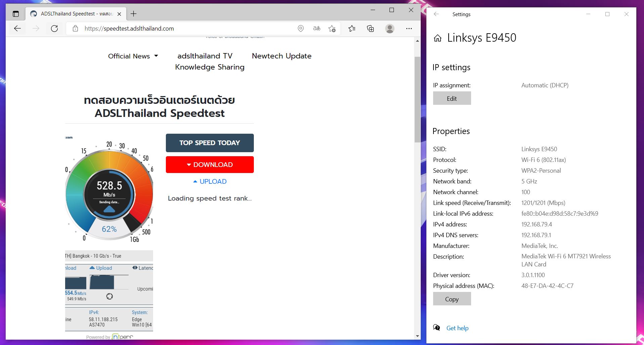Viewport: 644px width, 345px height.
Task: Click the scrollbar down arrow
Action: (417, 336)
